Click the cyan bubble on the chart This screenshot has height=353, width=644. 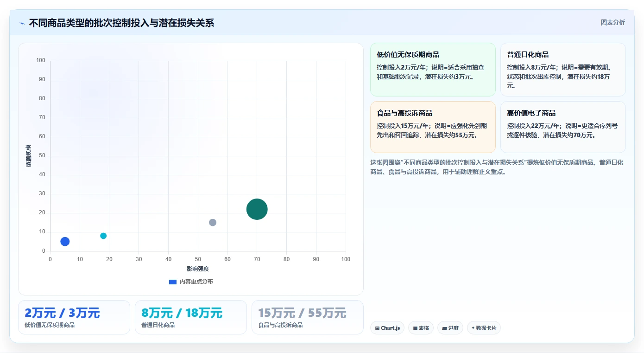click(103, 236)
